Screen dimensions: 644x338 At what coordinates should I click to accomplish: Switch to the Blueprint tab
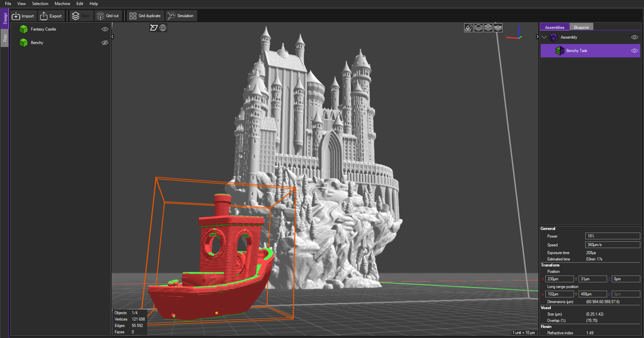[581, 27]
